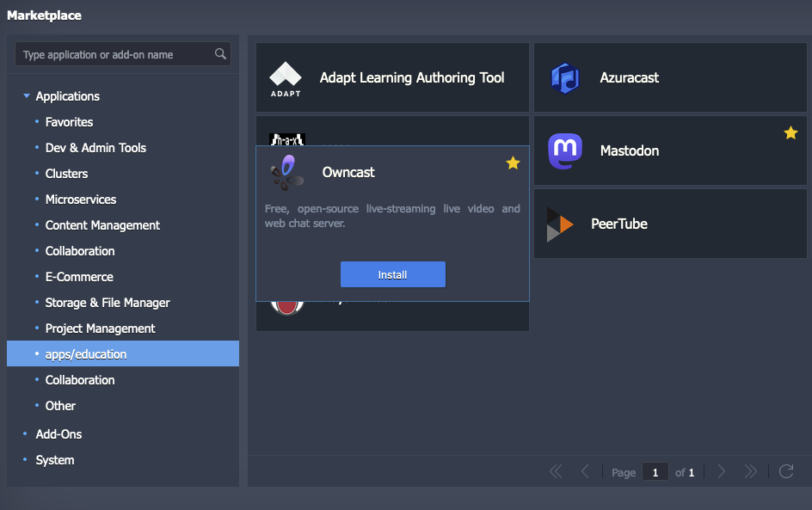Toggle the Owncast favorite star
This screenshot has width=812, height=510.
513,163
